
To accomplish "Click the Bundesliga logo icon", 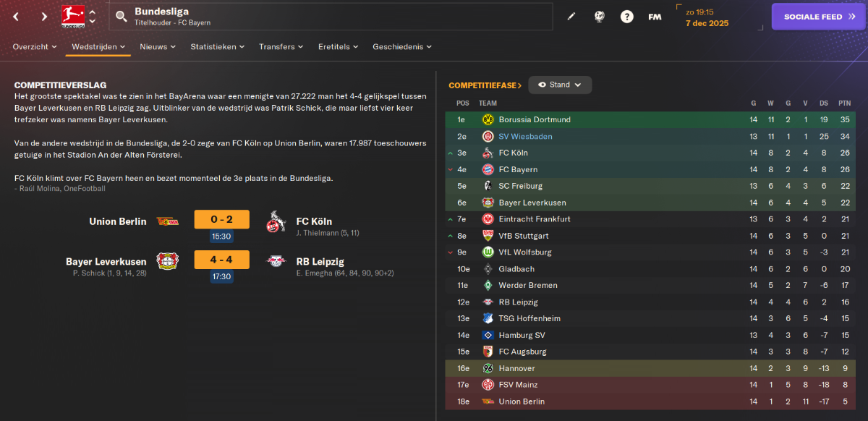I will pyautogui.click(x=72, y=16).
